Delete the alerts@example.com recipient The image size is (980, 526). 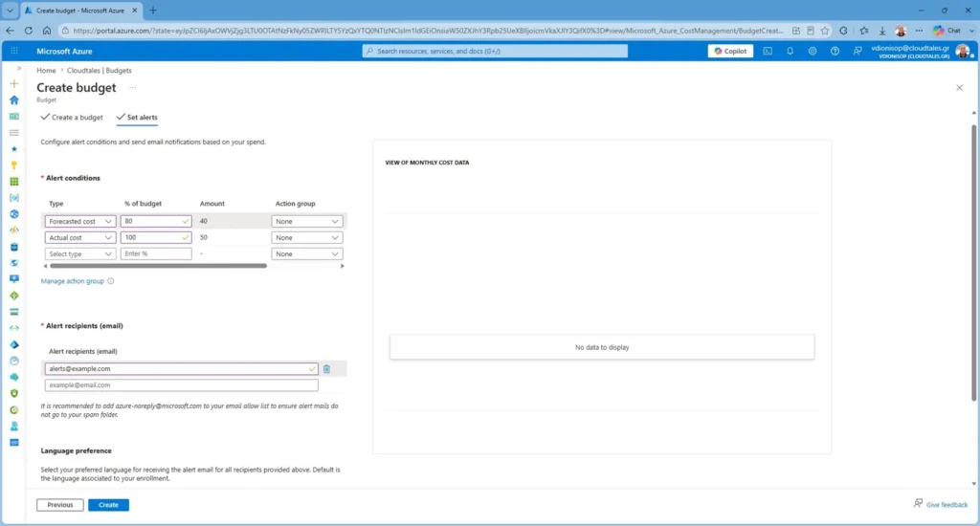point(326,369)
